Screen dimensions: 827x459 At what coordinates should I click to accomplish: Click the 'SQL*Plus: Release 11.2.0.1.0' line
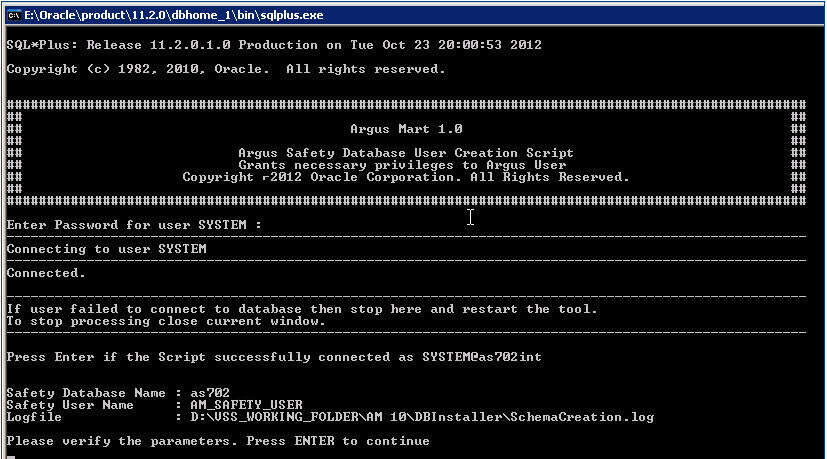[274, 45]
